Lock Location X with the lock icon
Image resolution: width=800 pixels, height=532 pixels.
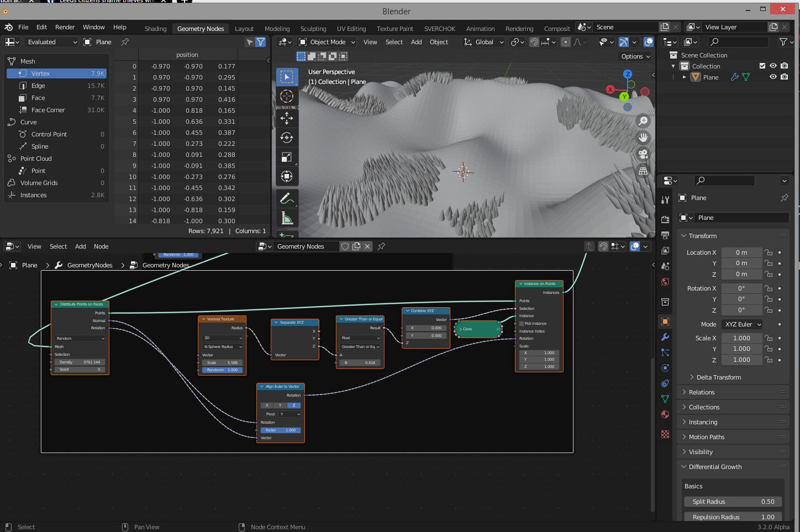coord(769,252)
